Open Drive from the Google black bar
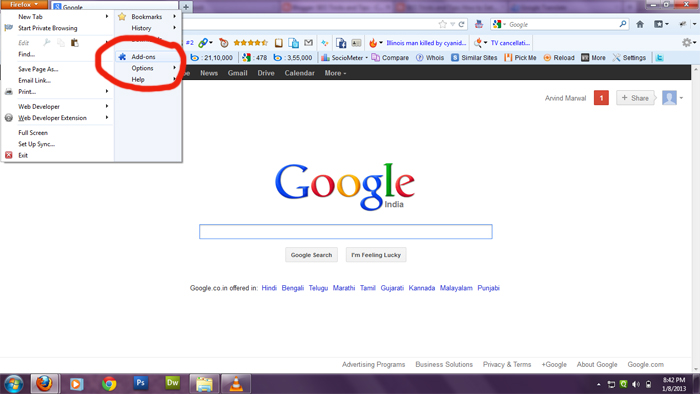The image size is (700, 394). 266,73
